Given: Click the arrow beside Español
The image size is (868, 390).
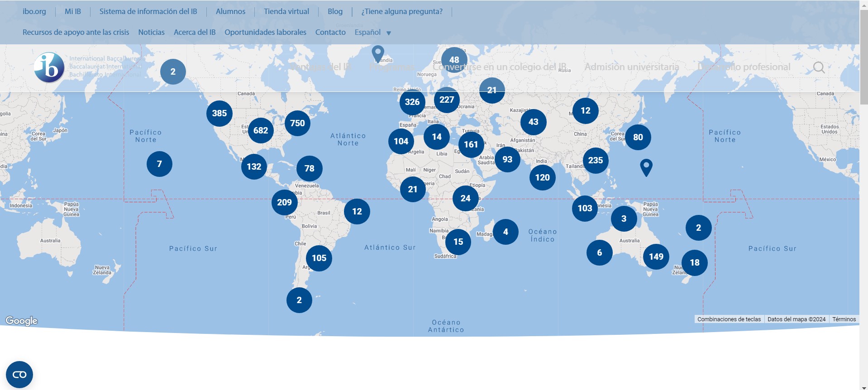Looking at the screenshot, I should [389, 33].
